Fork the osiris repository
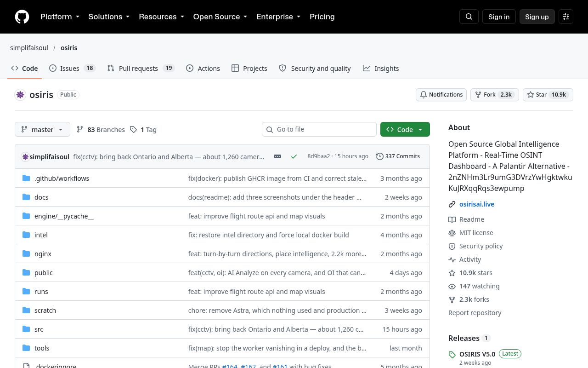The image size is (588, 368). 495,95
